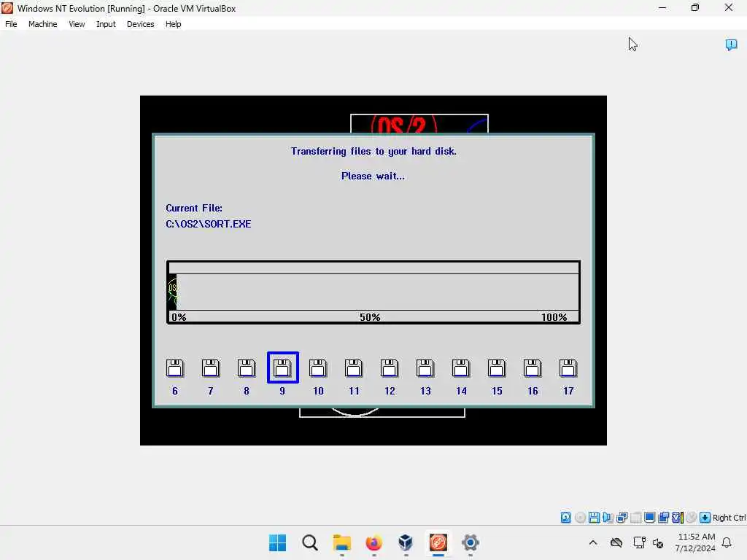Open the File menu
This screenshot has height=560, width=747.
(11, 24)
